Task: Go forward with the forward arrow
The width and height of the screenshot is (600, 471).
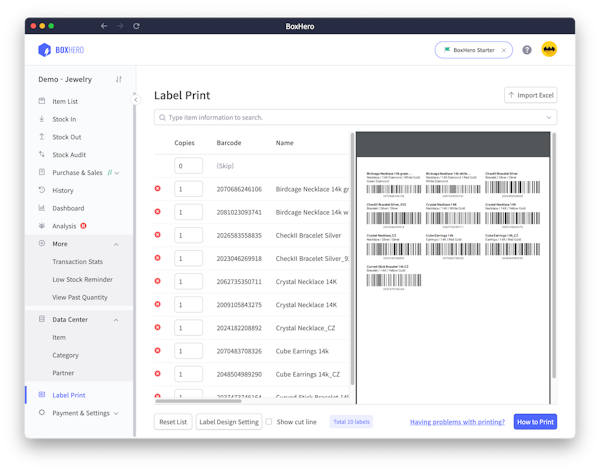Action: pos(120,26)
